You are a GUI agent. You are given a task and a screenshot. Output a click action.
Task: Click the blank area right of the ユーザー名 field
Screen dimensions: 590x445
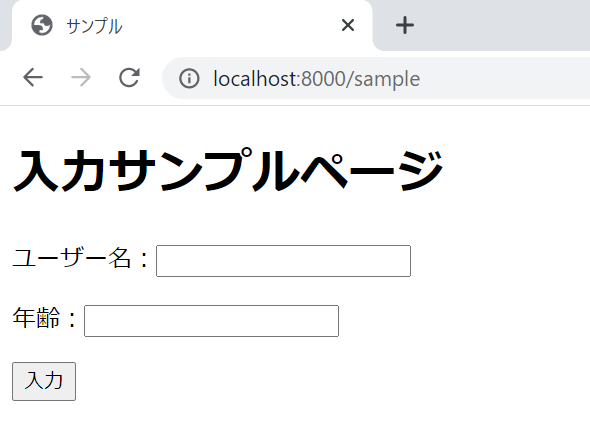(x=500, y=261)
